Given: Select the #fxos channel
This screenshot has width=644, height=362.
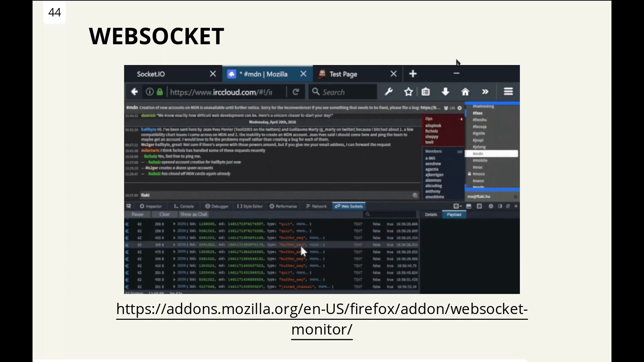Looking at the screenshot, I should point(478,113).
